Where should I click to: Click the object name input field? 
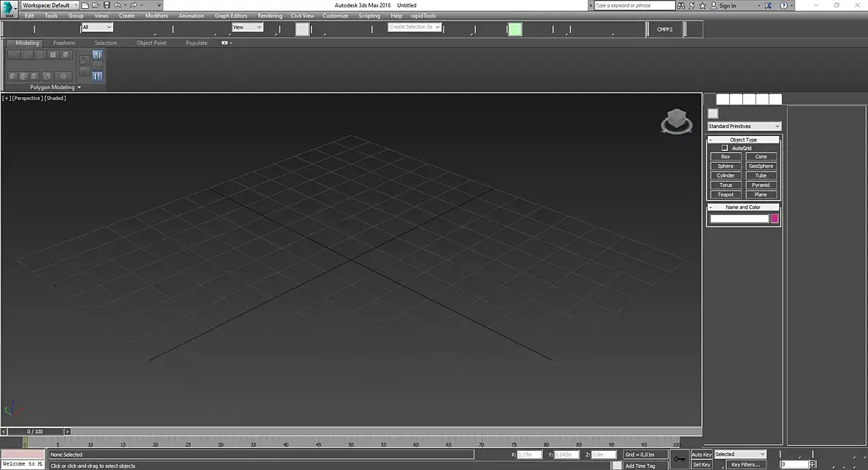[x=739, y=218]
